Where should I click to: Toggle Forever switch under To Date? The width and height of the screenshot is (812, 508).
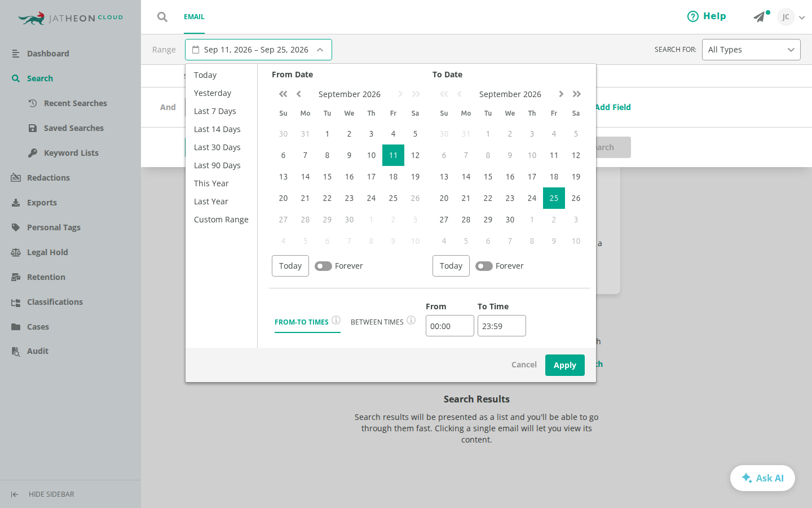[484, 266]
